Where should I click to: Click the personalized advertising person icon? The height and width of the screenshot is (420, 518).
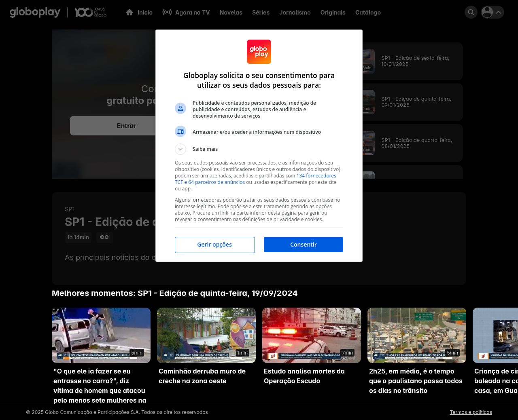pos(180,108)
